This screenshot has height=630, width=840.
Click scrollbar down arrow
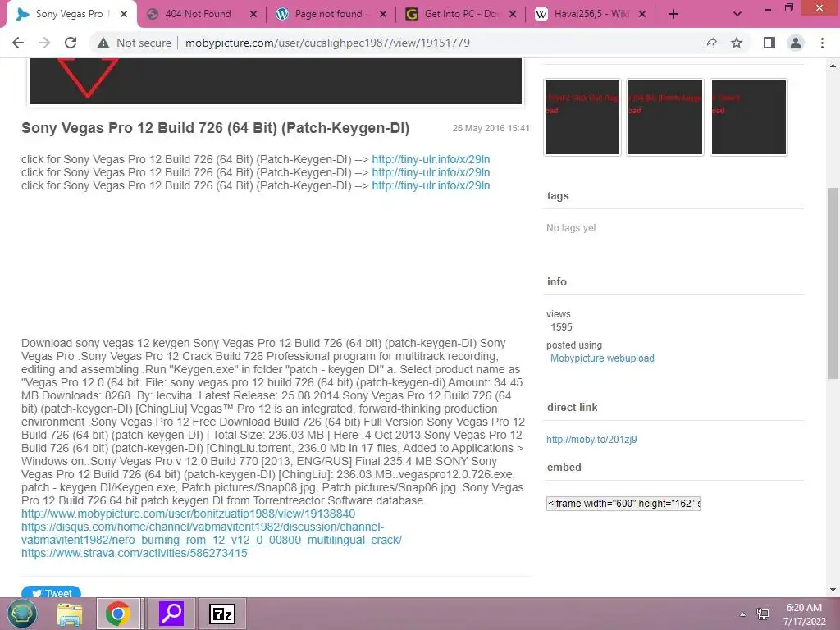pos(833,590)
